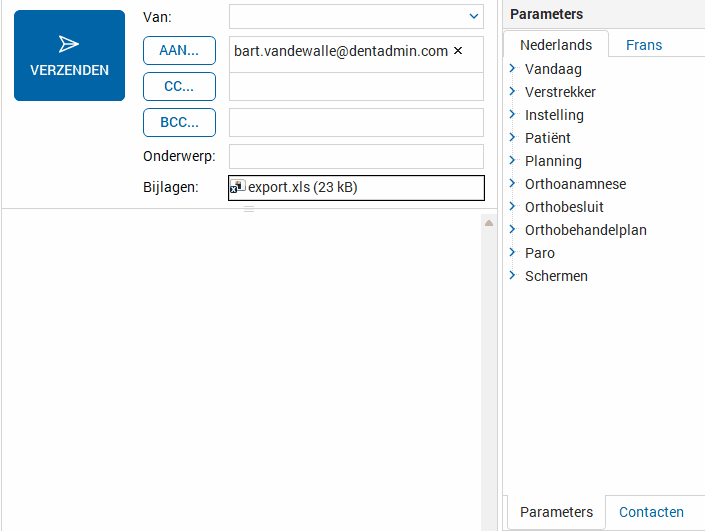Select the Nederlands tab

point(556,45)
